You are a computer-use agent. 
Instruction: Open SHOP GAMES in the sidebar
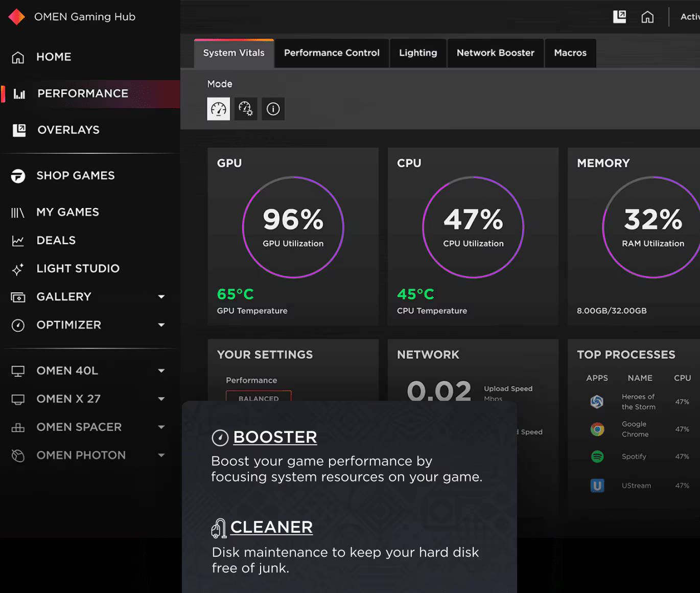coord(76,176)
